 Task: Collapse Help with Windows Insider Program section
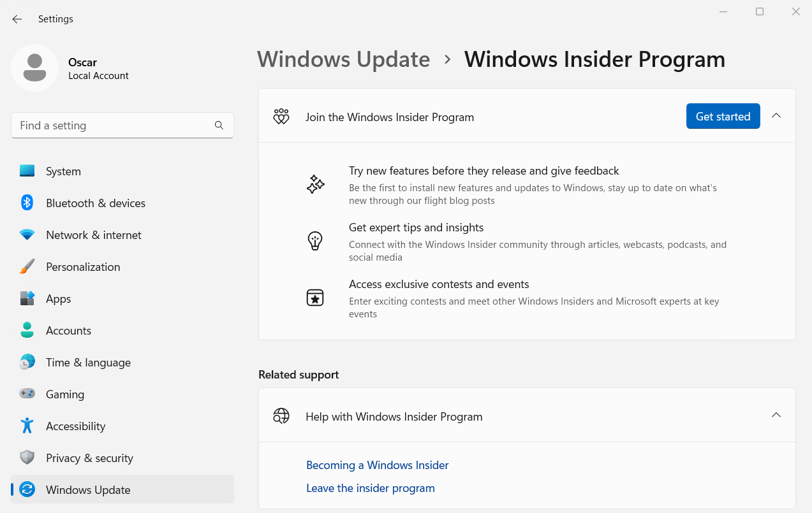[x=776, y=415]
